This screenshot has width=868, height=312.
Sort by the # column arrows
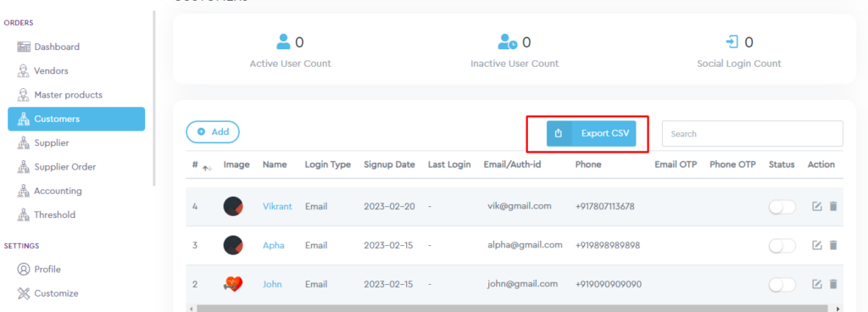click(207, 168)
